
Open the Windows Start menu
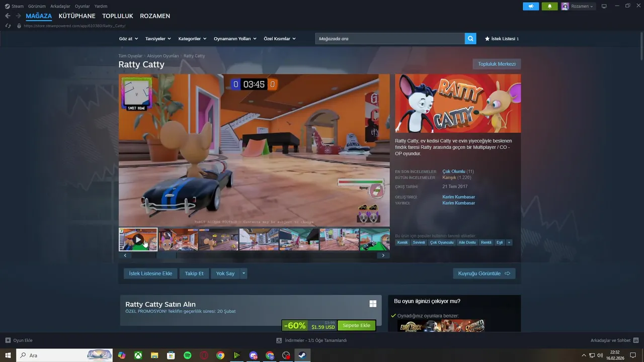click(x=8, y=355)
